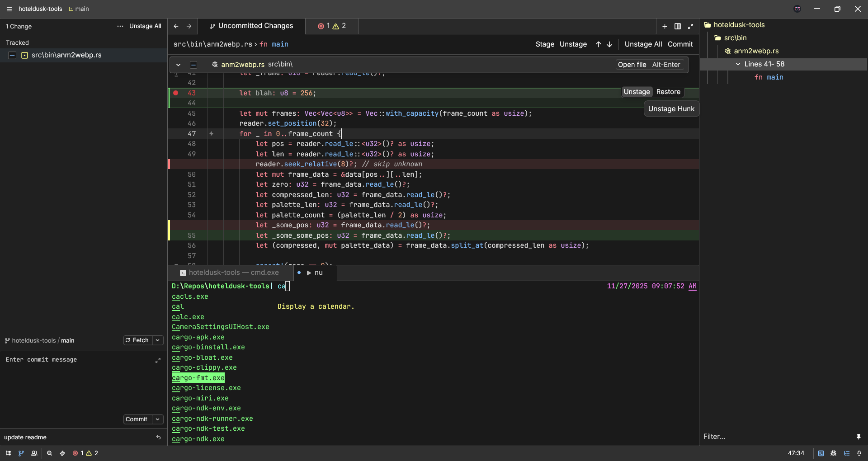Toggle the git panel branch icon
Screen dimensions: 868x461
tap(21, 453)
